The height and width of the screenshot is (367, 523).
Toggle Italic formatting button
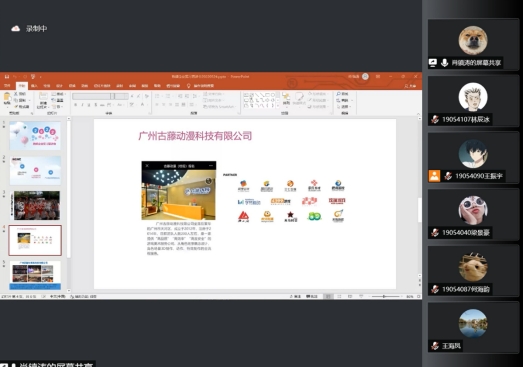tap(82, 105)
